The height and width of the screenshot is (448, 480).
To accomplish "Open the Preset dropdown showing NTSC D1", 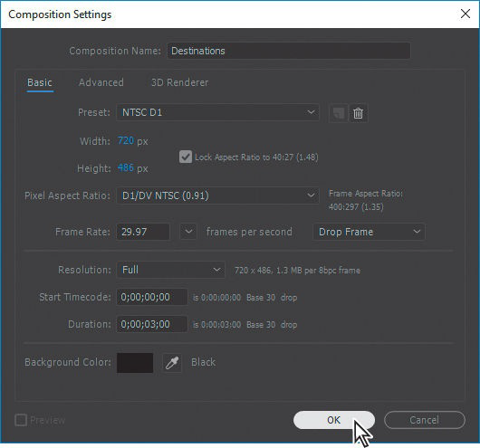I will click(217, 112).
